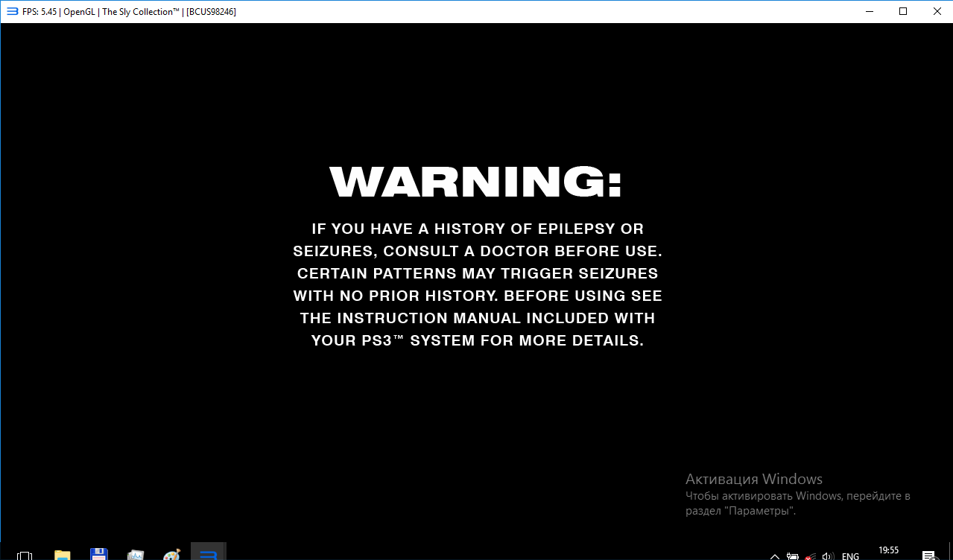Expand the hidden system tray icons chevron
This screenshot has height=560, width=953.
775,556
